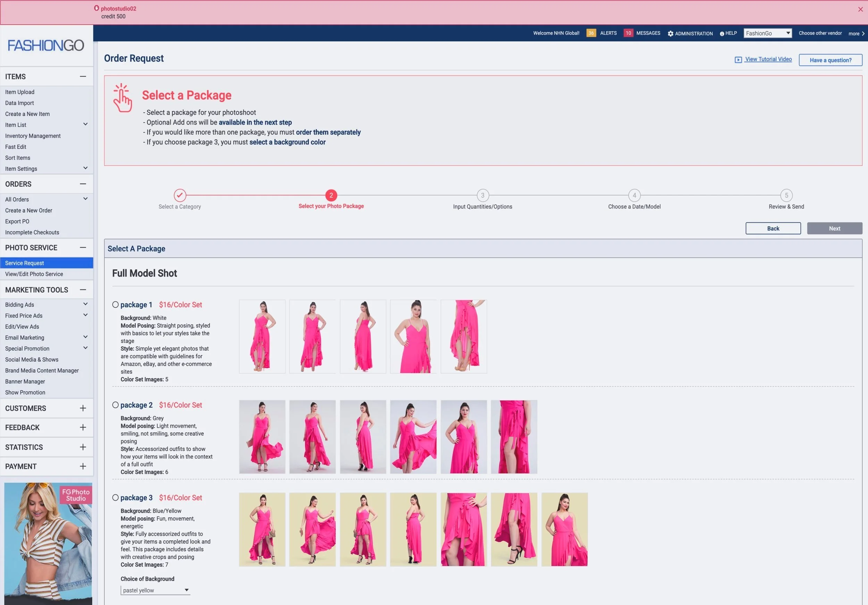Click the Back button

(773, 228)
